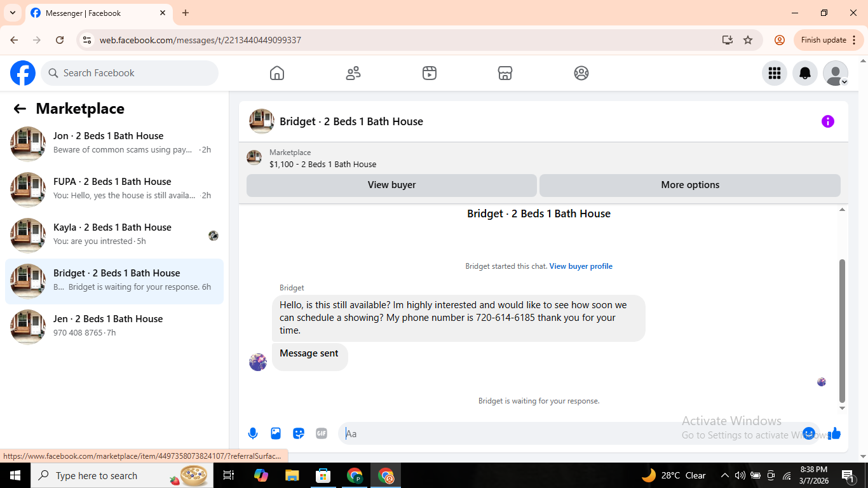
Task: Open the tab search dropdown arrow
Action: tap(13, 13)
